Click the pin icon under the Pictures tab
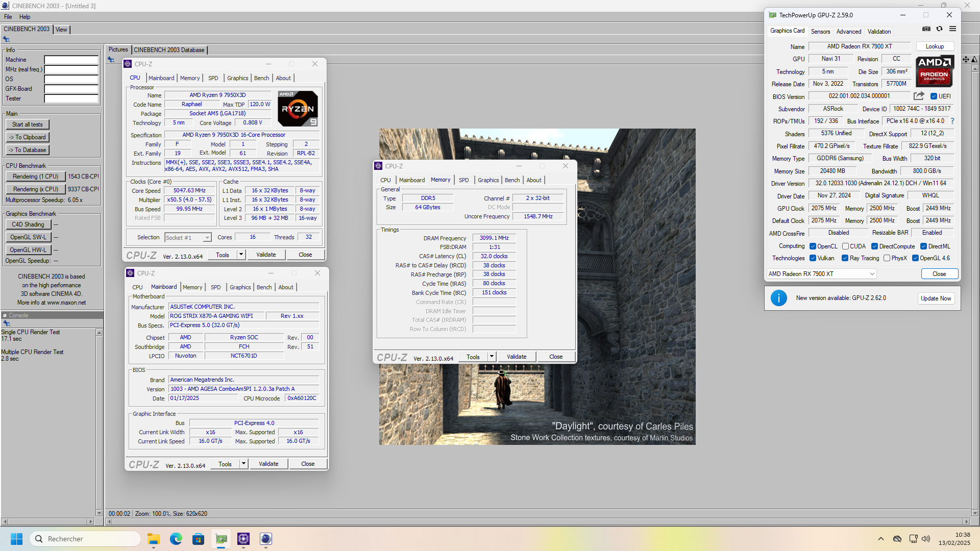The image size is (980, 551). [x=111, y=60]
